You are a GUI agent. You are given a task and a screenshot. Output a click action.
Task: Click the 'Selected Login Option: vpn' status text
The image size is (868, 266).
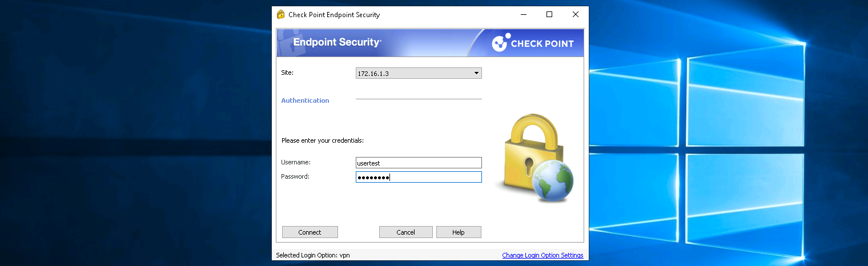[312, 256]
